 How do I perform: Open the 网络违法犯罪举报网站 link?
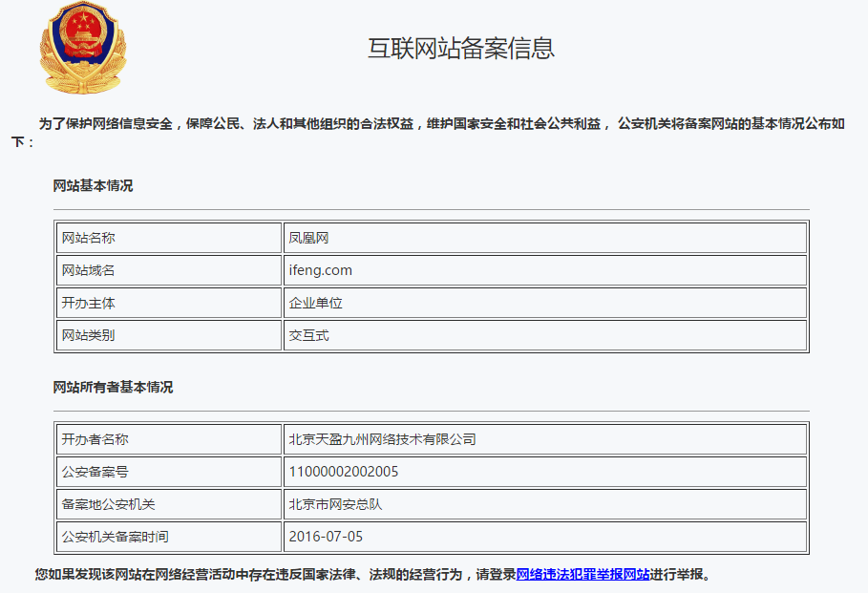click(582, 574)
